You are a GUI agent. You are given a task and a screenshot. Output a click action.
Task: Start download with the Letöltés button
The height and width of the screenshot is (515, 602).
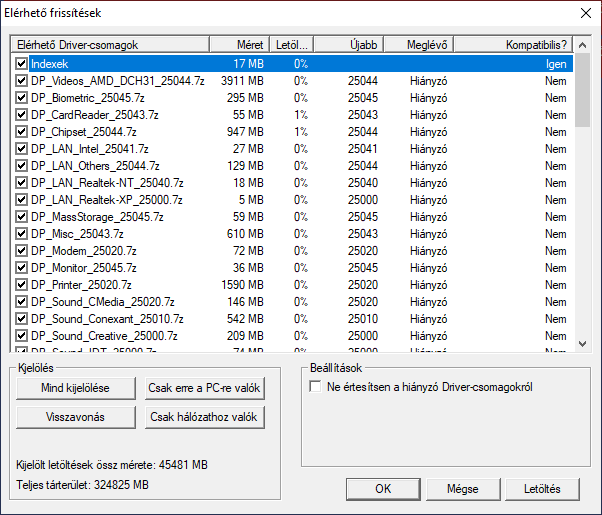(x=550, y=489)
